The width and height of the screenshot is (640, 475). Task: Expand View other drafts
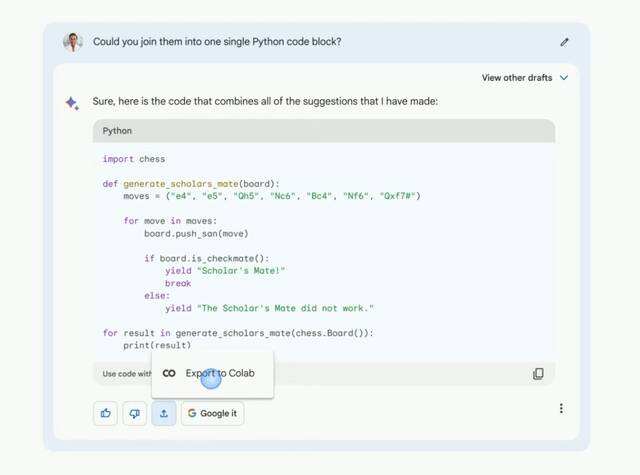[x=524, y=78]
